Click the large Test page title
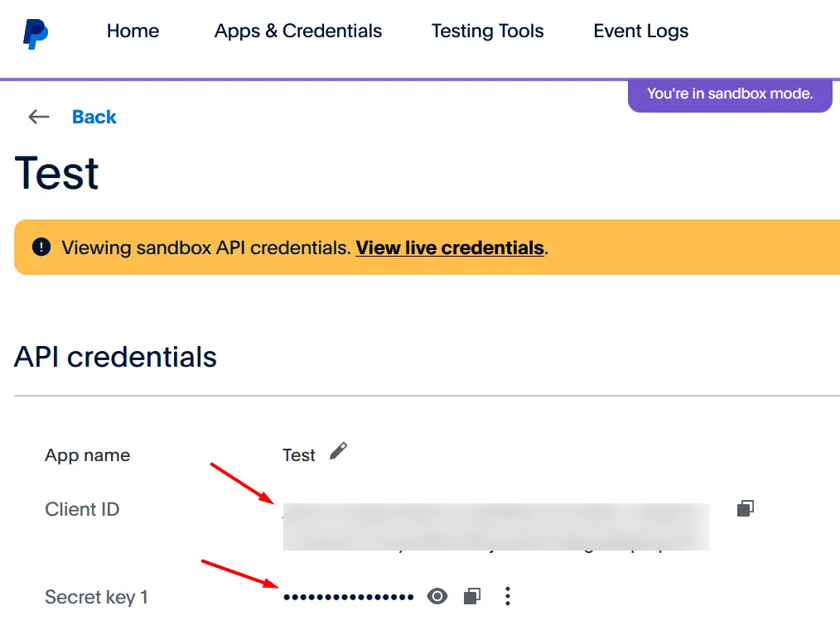840x630 pixels. pos(57,173)
